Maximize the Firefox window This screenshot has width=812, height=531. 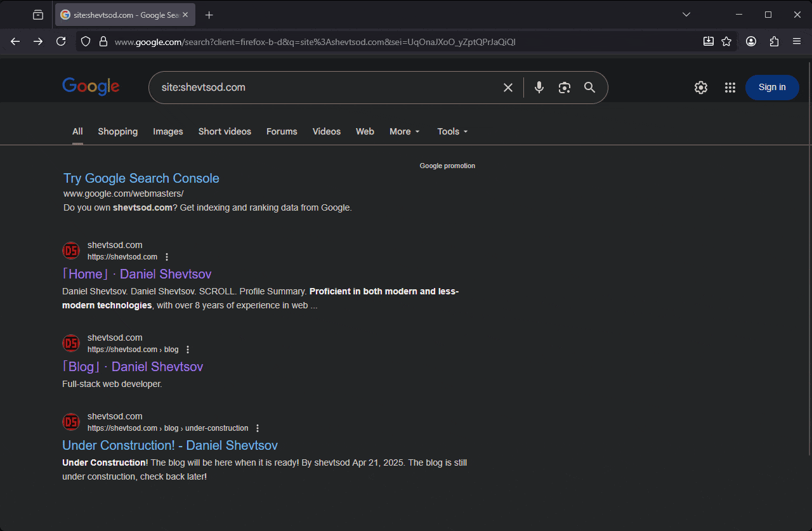768,15
